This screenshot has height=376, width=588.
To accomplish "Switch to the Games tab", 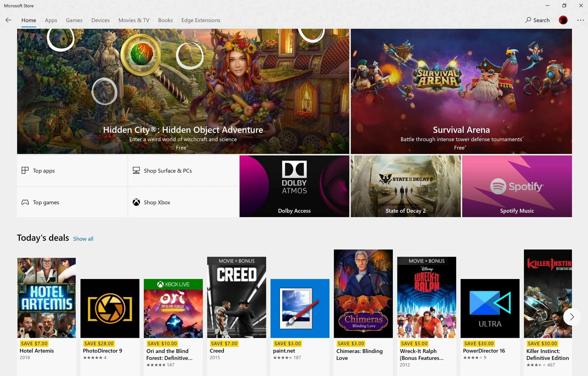I will [x=74, y=20].
